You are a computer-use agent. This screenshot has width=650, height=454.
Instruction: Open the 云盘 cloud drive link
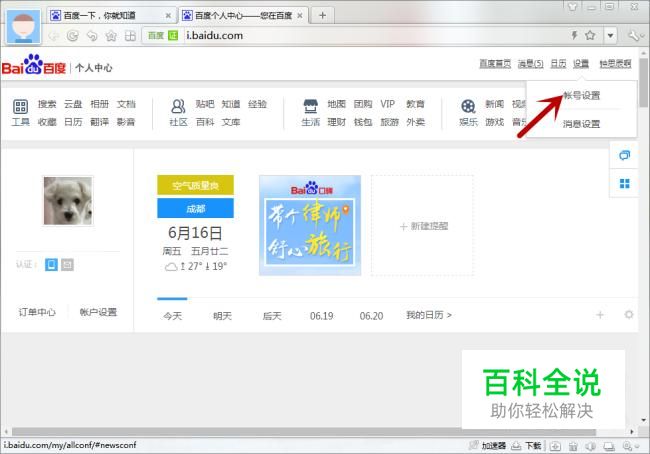(x=73, y=104)
